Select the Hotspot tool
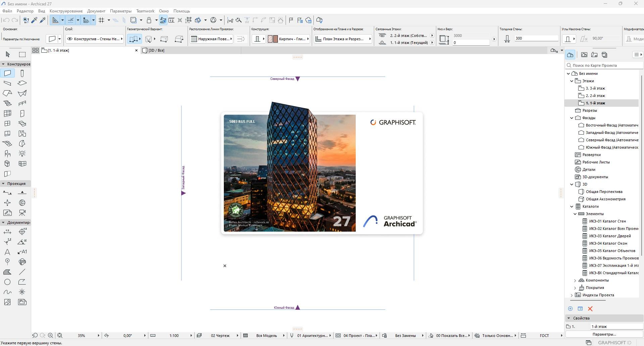Image resolution: width=644 pixels, height=346 pixels. pyautogui.click(x=22, y=292)
